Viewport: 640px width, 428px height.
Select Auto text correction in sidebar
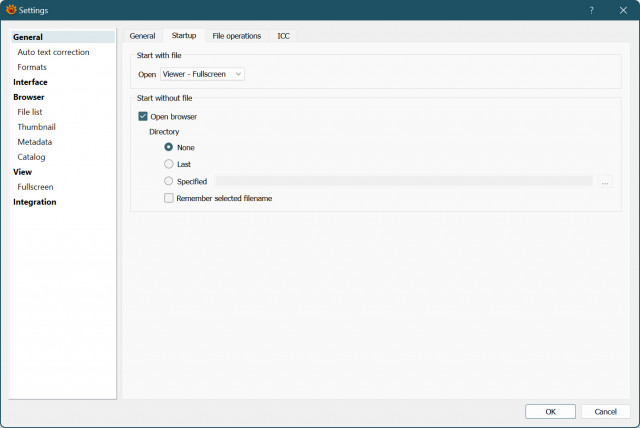[53, 52]
